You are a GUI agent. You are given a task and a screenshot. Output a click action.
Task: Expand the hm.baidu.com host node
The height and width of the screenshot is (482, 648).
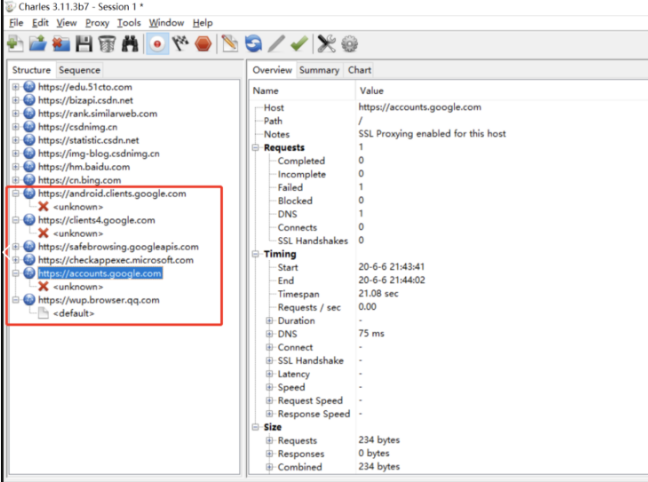pos(16,167)
